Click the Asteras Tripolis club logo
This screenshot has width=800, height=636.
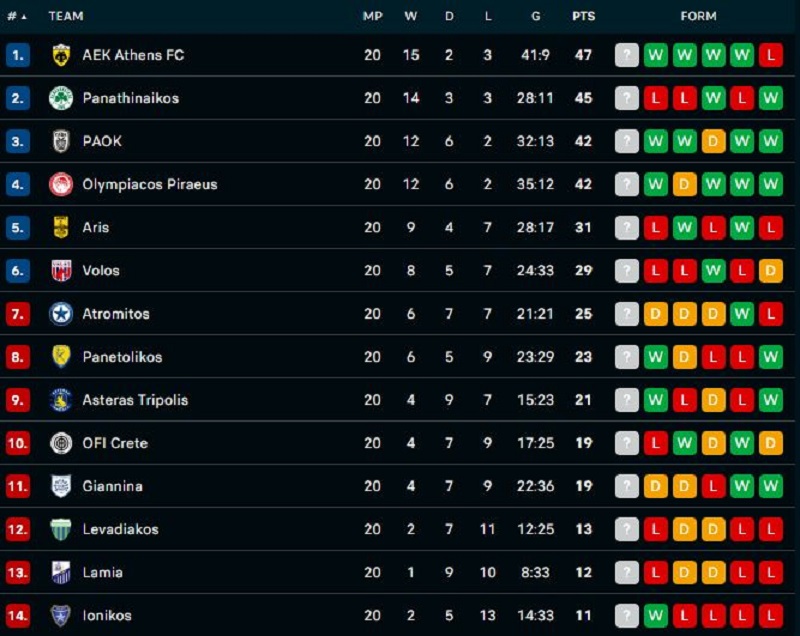tap(61, 400)
